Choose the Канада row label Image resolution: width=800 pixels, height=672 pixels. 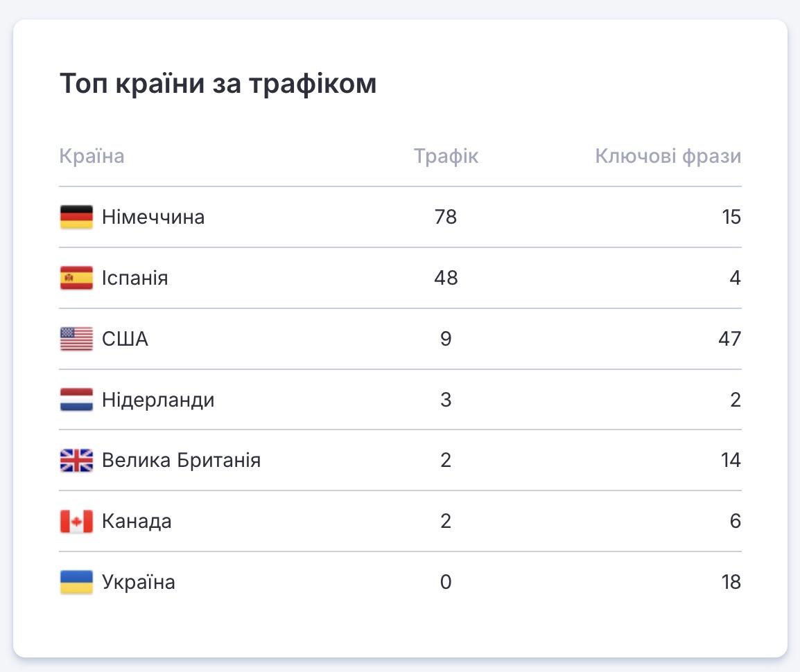coord(137,522)
